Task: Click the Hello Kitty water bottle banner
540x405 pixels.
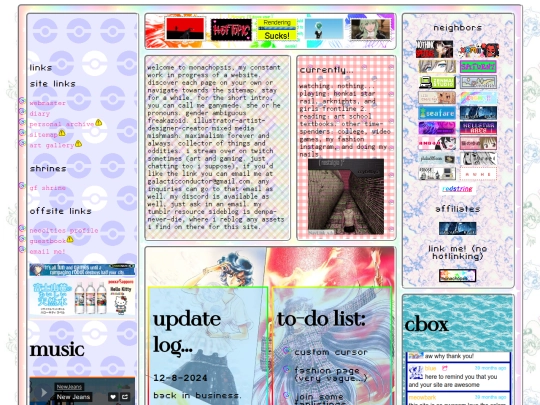Action: tap(82, 297)
